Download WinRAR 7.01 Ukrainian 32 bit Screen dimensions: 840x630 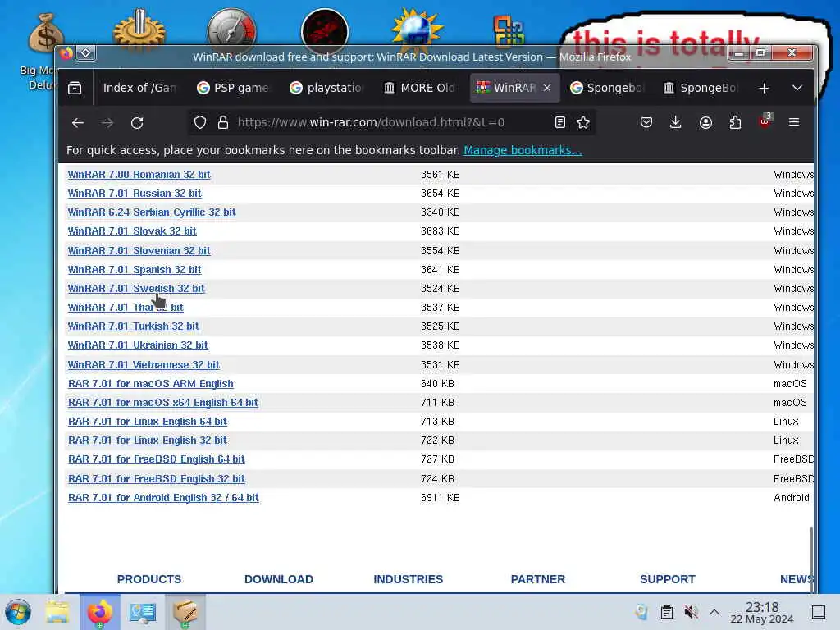(138, 345)
